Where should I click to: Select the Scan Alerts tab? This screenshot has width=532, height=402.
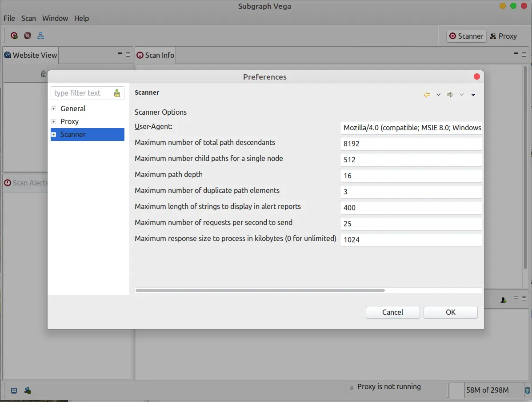[x=26, y=183]
